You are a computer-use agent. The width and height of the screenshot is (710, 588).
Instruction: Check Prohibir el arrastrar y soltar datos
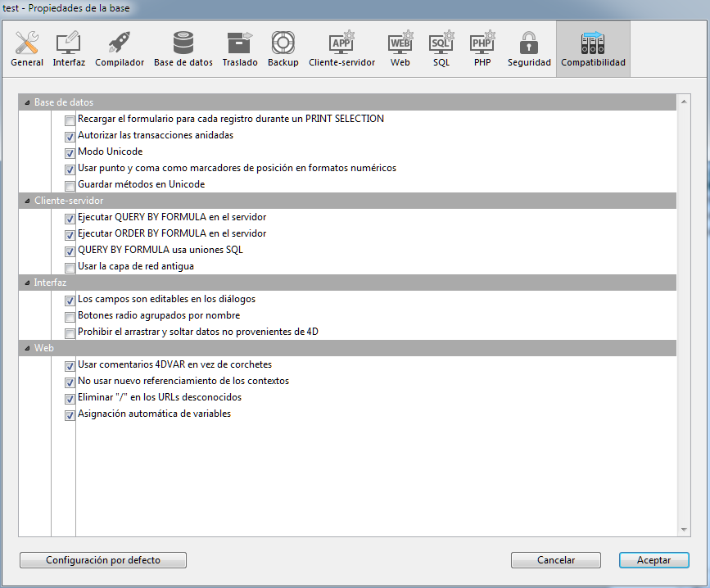click(70, 333)
